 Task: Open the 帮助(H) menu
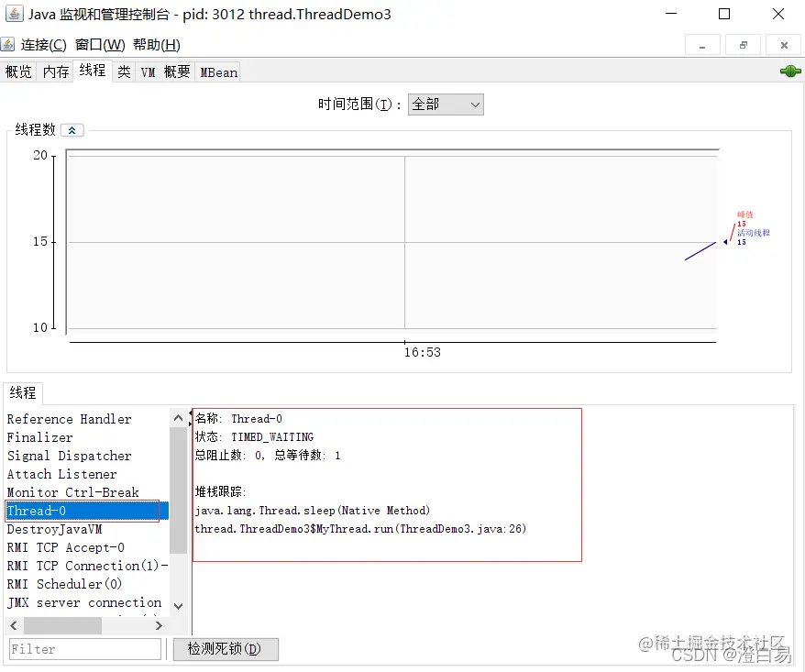[x=157, y=45]
